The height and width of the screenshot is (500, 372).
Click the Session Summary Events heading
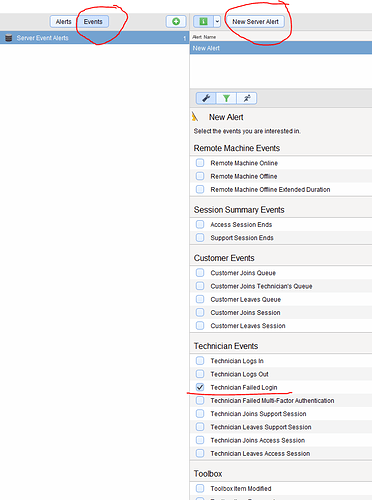click(x=239, y=210)
